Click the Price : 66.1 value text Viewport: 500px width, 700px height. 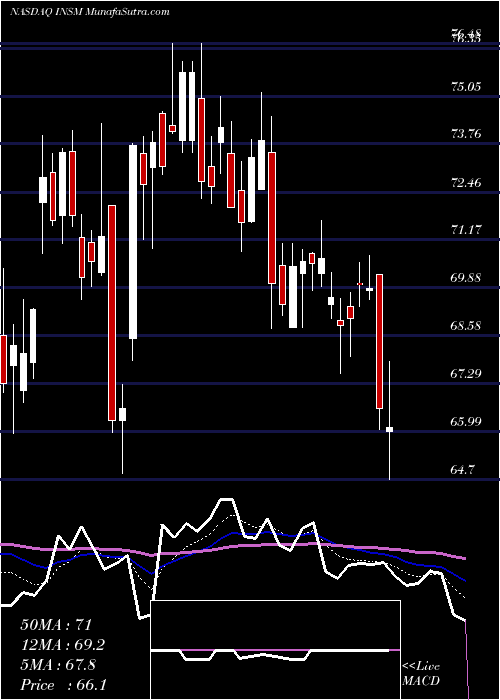[63, 684]
